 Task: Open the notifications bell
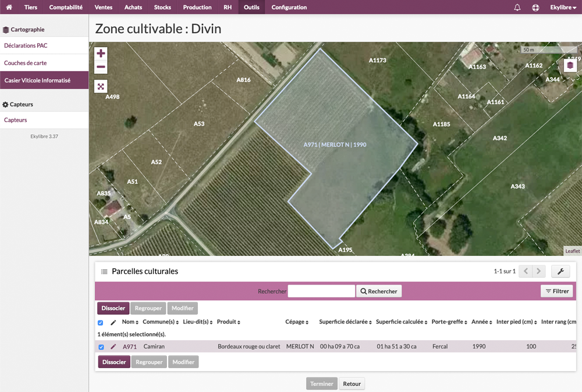pos(517,7)
